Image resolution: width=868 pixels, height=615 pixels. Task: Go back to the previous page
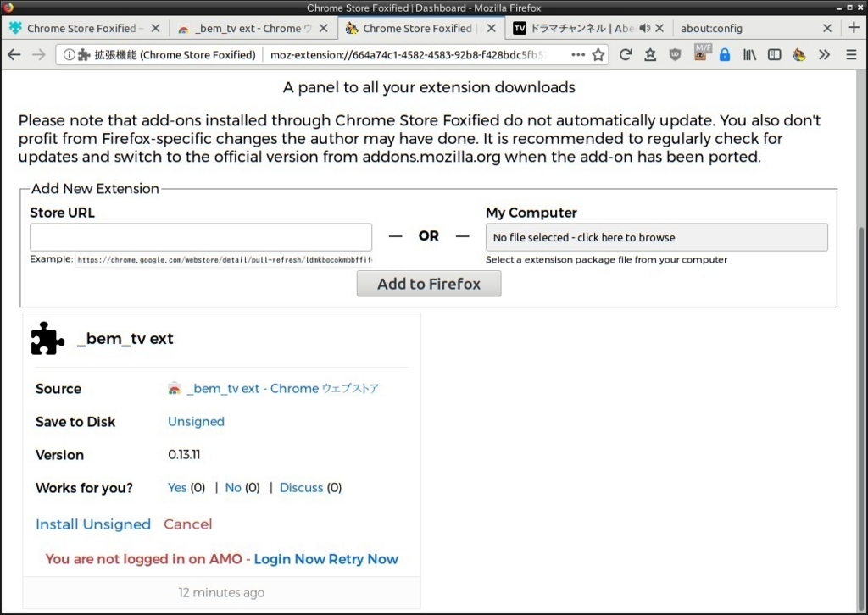click(x=14, y=55)
